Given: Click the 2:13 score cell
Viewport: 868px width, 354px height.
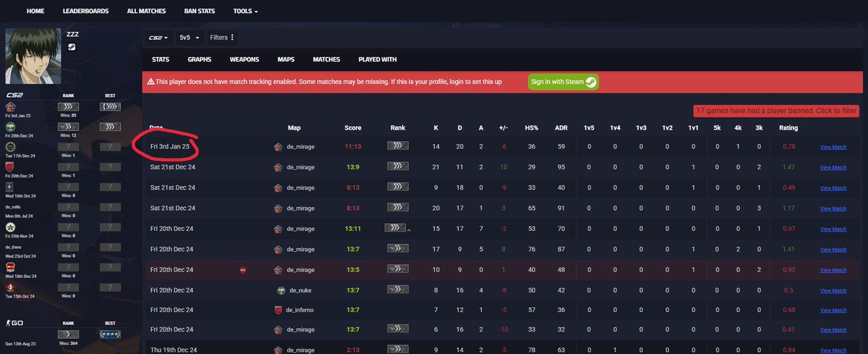Looking at the screenshot, I should click(353, 351).
